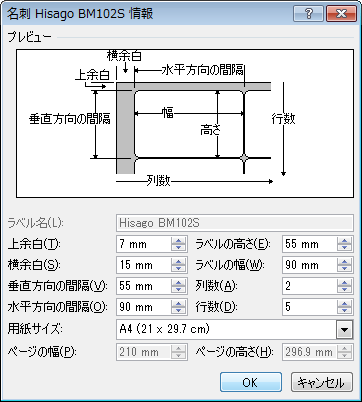The image size is (362, 402).
Task: Click the 列数 field showing 2
Action: click(310, 286)
